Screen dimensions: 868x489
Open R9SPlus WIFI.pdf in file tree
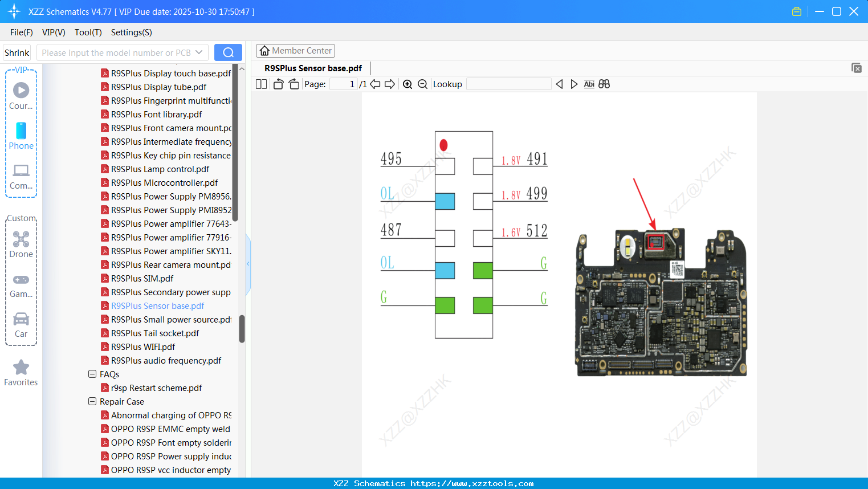coord(142,347)
